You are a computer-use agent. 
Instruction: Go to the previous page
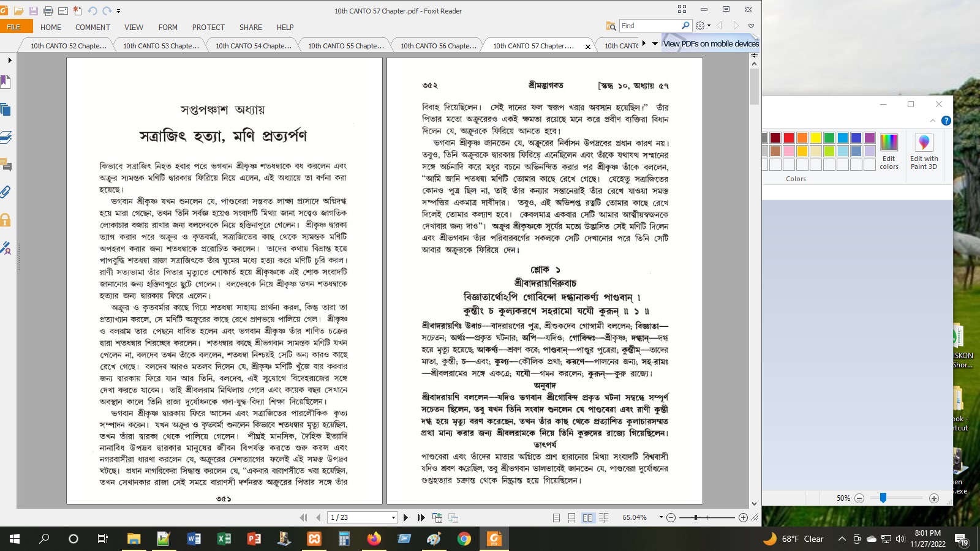(318, 517)
